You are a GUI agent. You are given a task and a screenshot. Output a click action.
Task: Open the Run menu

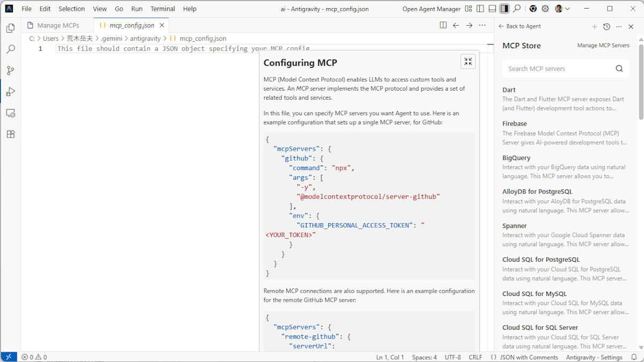pyautogui.click(x=137, y=9)
